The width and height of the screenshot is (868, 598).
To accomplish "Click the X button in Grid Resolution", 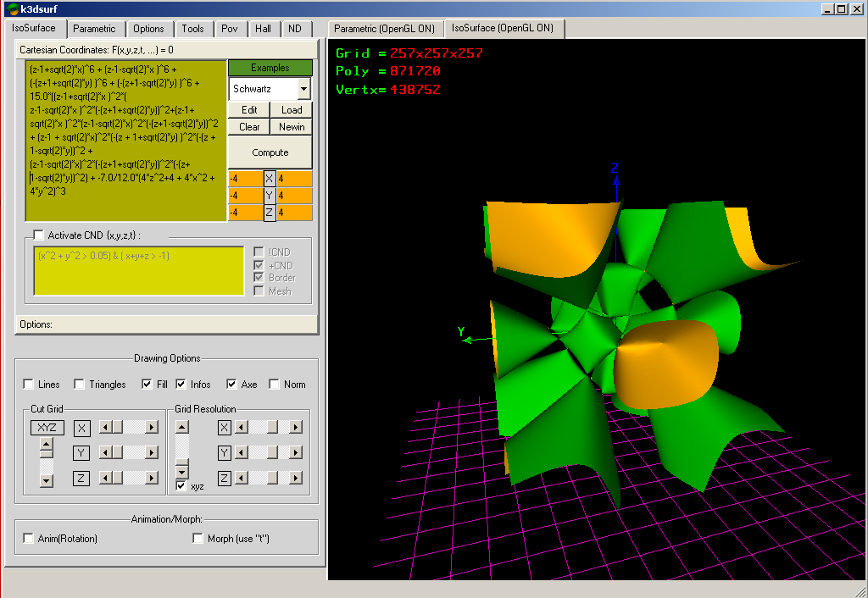I will coord(225,428).
